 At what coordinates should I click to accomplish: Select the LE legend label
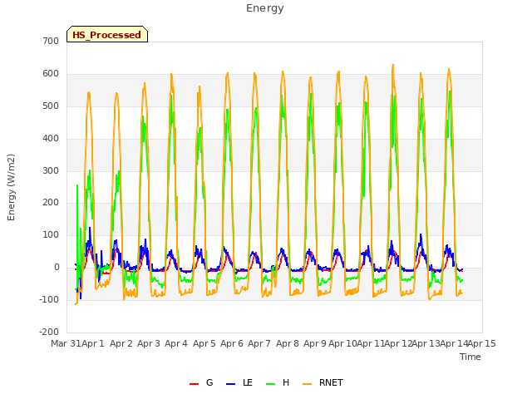(248, 382)
